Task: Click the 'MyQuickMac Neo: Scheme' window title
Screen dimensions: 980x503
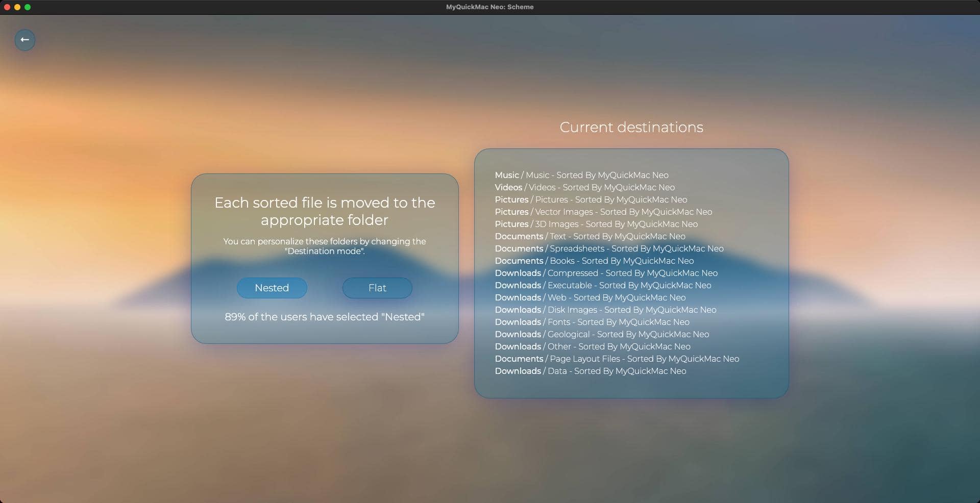Action: pos(490,7)
